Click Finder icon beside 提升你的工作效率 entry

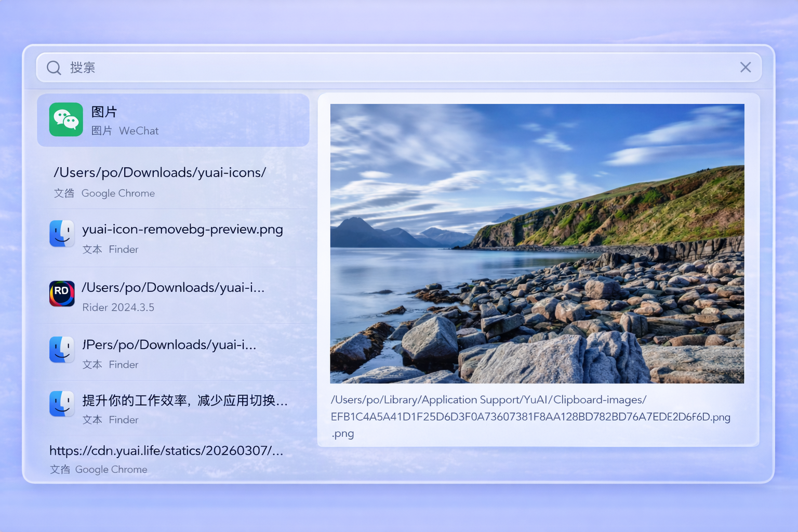coord(62,404)
